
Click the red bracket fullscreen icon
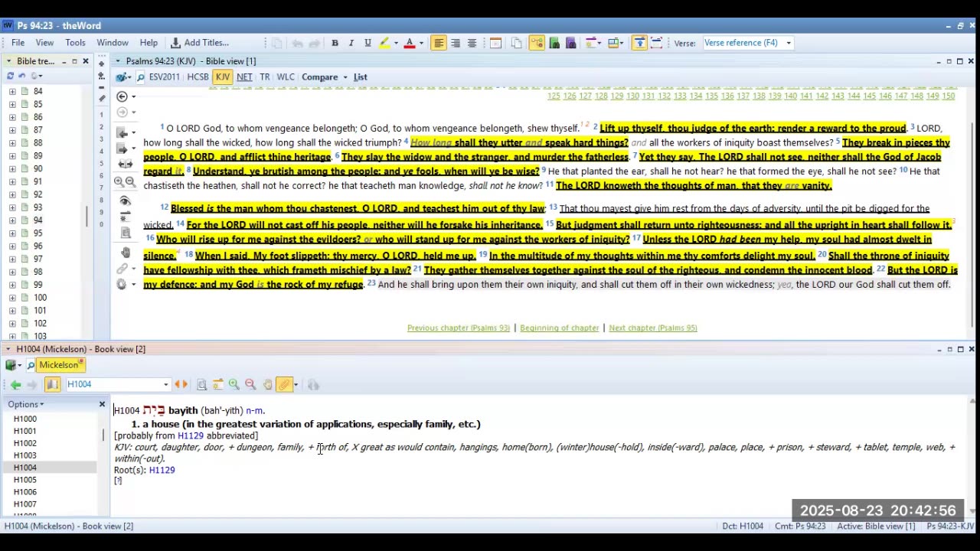click(x=656, y=43)
